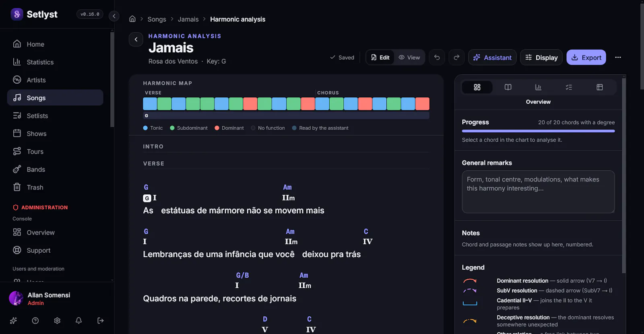Viewport: 644px width, 334px height.
Task: Select the D chord with degree V
Action: pos(265,319)
